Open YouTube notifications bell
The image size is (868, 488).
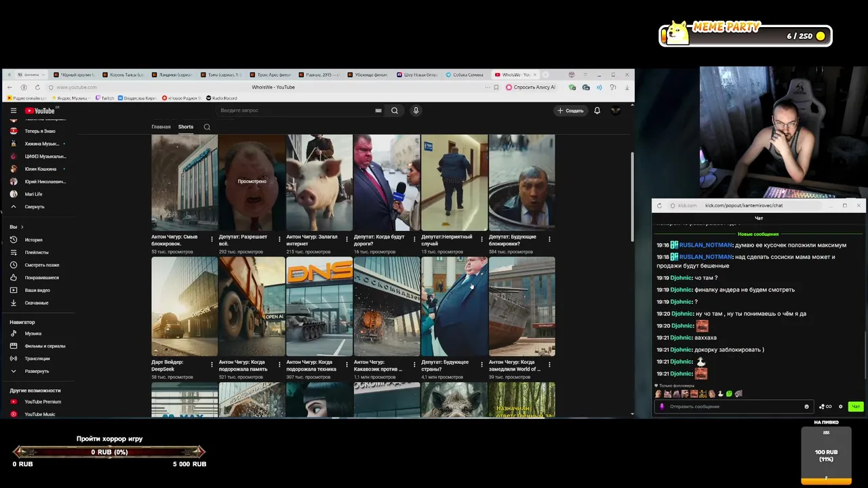(597, 110)
